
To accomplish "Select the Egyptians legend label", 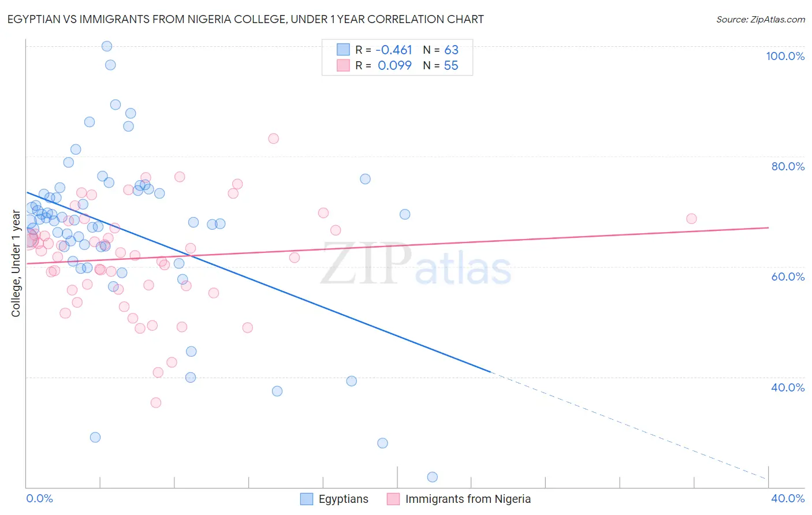I will pyautogui.click(x=344, y=499).
